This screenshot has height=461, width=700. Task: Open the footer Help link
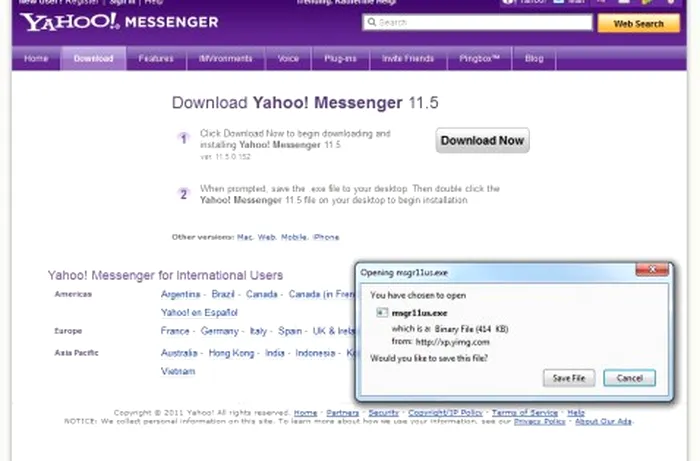(x=576, y=413)
